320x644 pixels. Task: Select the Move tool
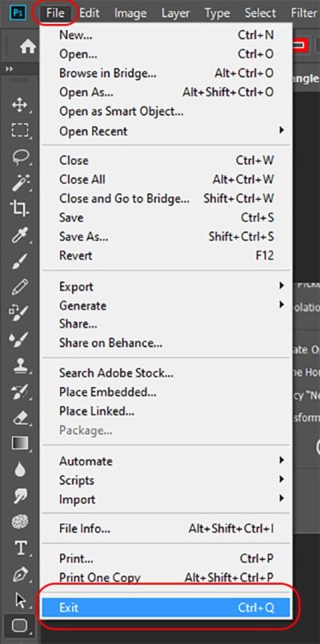(19, 105)
